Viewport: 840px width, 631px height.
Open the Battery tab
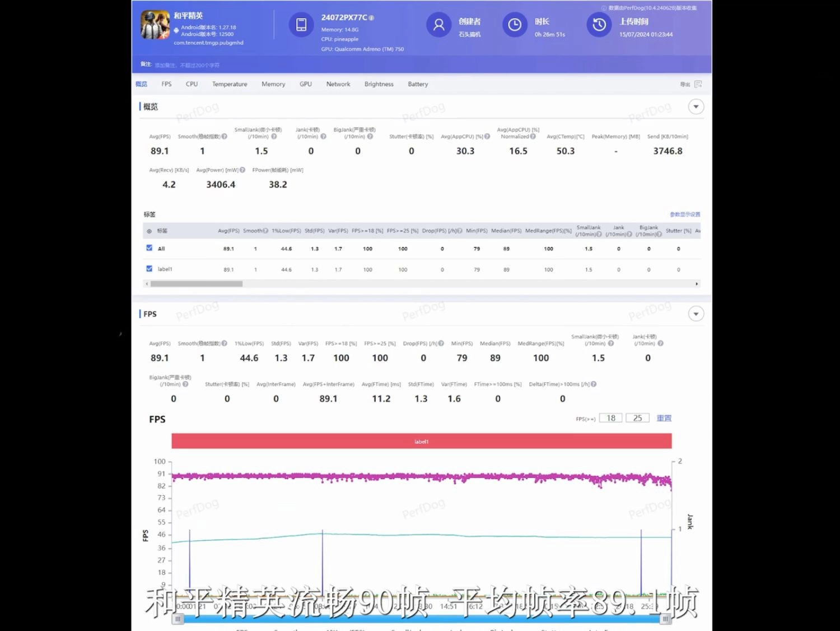point(418,84)
